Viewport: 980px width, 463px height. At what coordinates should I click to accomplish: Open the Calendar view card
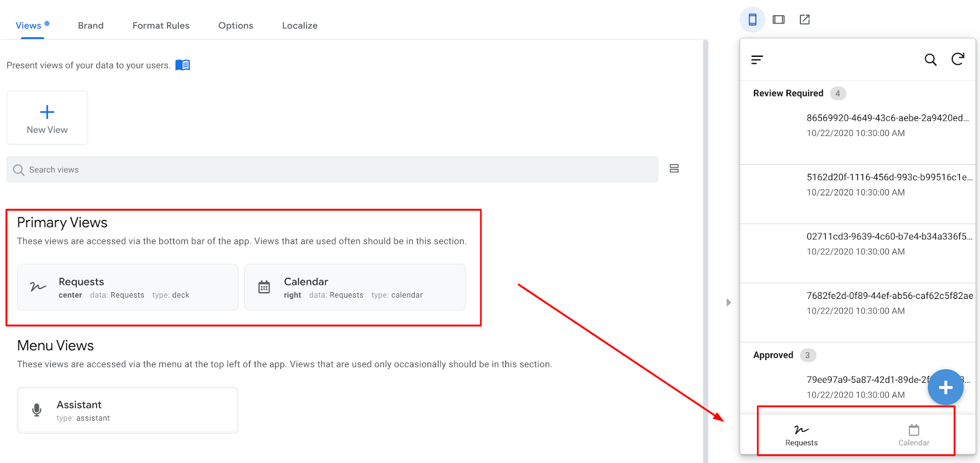355,287
